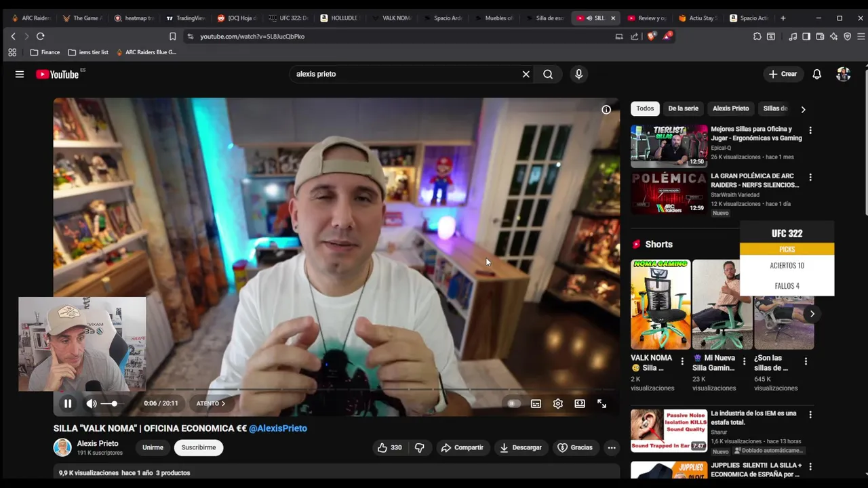Enter fullscreen mode
Image resolution: width=868 pixels, height=488 pixels.
pos(601,403)
